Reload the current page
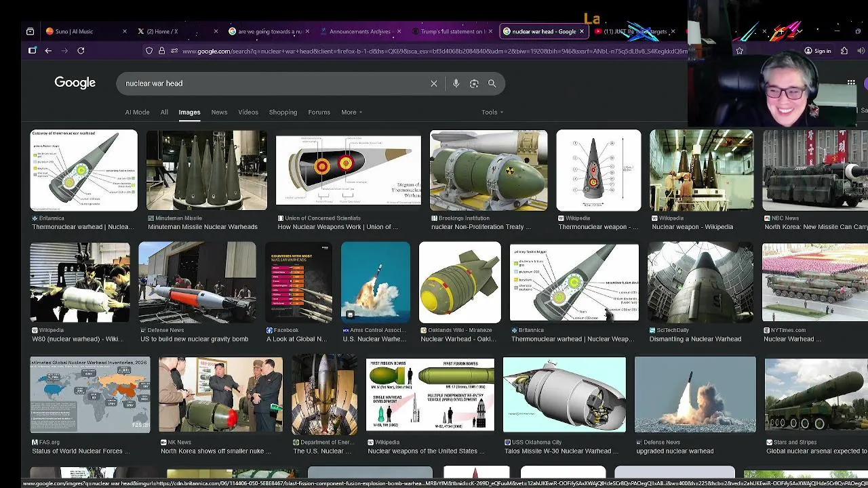Image resolution: width=868 pixels, height=488 pixels. [81, 51]
